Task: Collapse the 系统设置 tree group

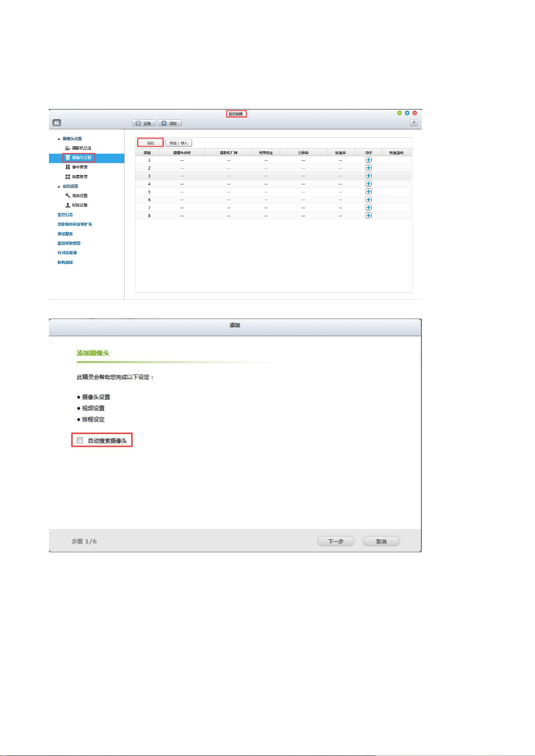Action: (59, 187)
